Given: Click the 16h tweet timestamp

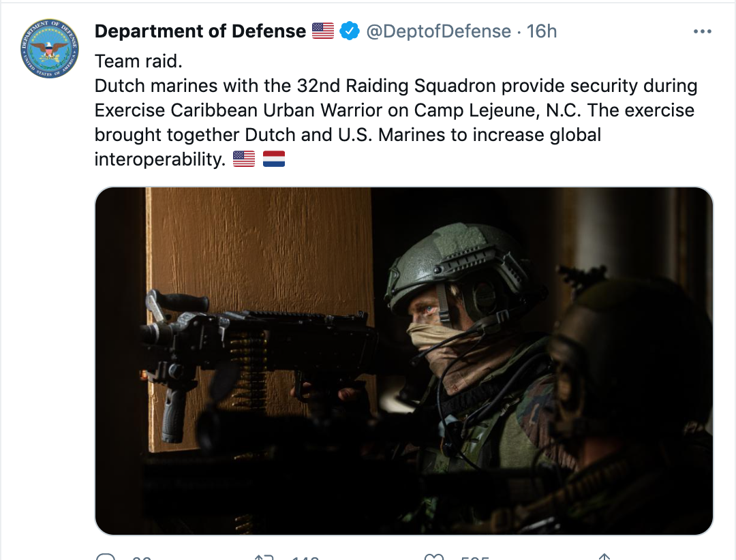Looking at the screenshot, I should coord(542,31).
